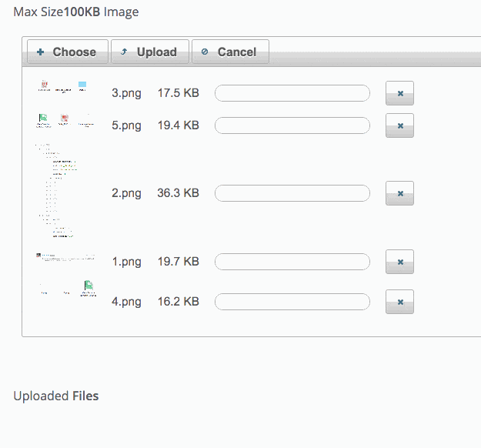Click the Choose button to add files

tap(67, 52)
